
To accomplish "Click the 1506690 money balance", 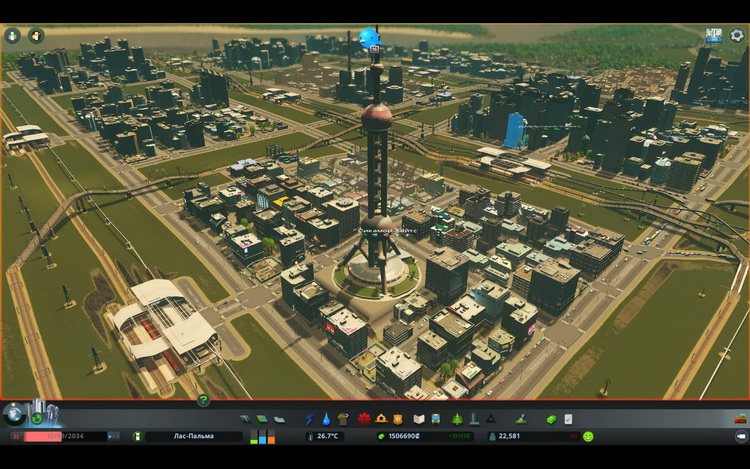I will click(424, 436).
